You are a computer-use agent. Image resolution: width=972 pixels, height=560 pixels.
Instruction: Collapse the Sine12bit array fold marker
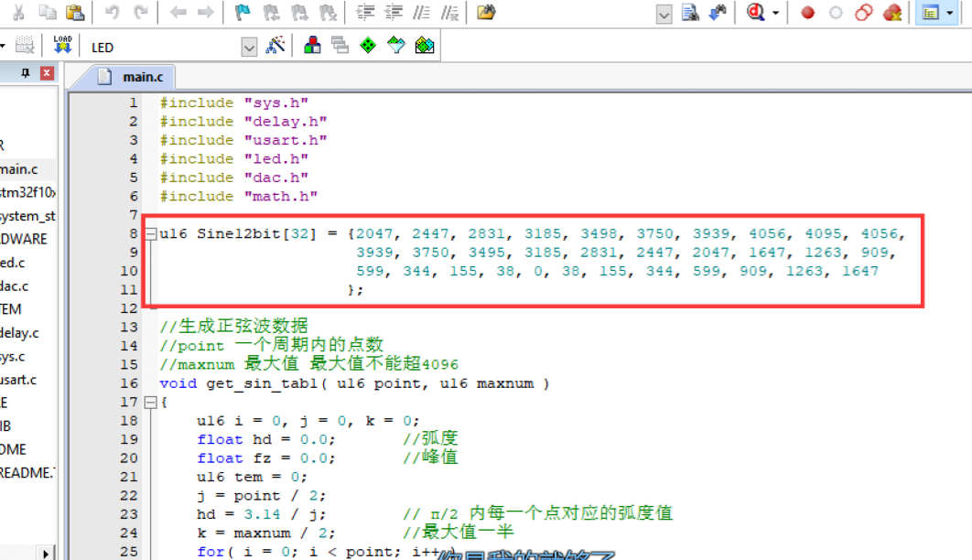click(x=151, y=233)
